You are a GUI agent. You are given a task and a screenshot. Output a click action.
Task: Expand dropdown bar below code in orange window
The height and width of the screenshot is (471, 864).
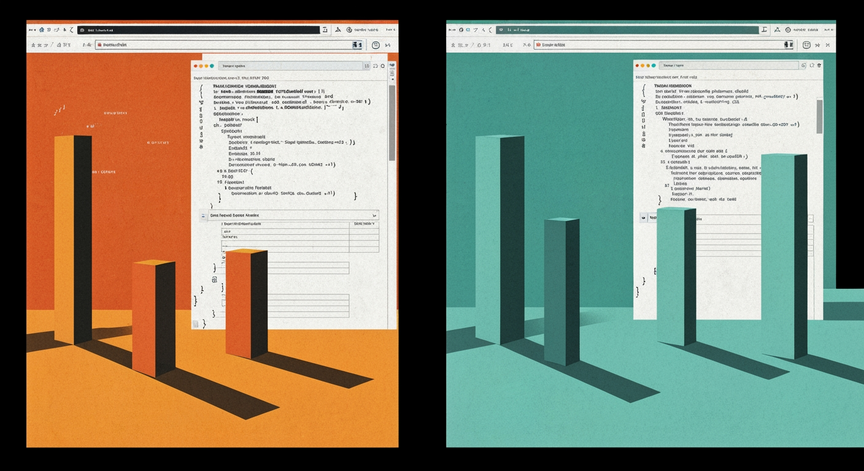[294, 215]
